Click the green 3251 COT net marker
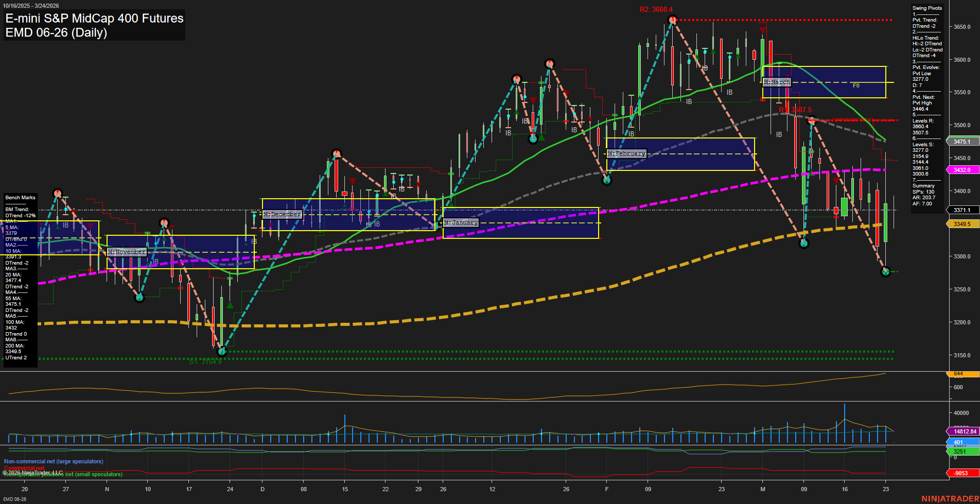 (x=960, y=450)
